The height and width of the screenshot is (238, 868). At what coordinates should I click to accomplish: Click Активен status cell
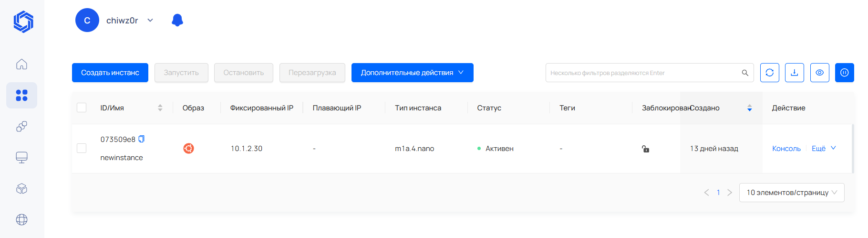[x=499, y=149]
